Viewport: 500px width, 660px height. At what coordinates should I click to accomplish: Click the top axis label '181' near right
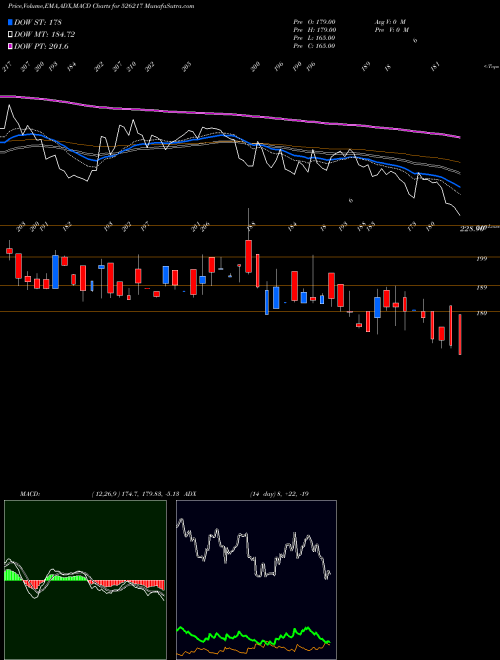436,66
